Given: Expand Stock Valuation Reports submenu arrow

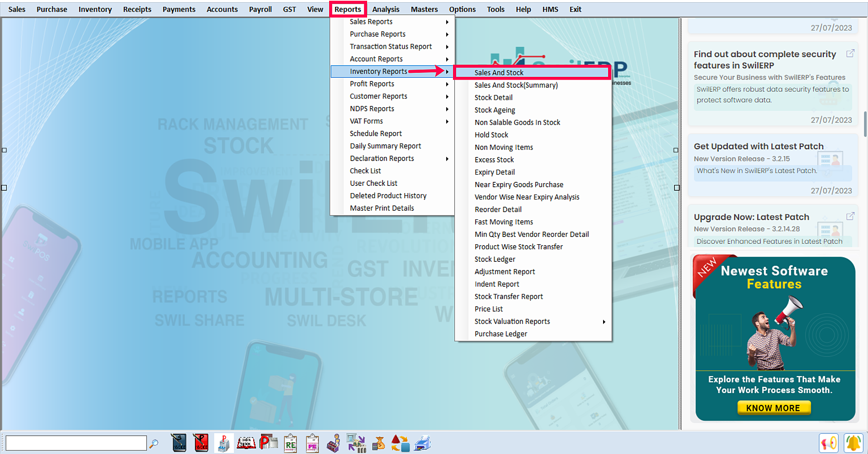Looking at the screenshot, I should coord(604,322).
